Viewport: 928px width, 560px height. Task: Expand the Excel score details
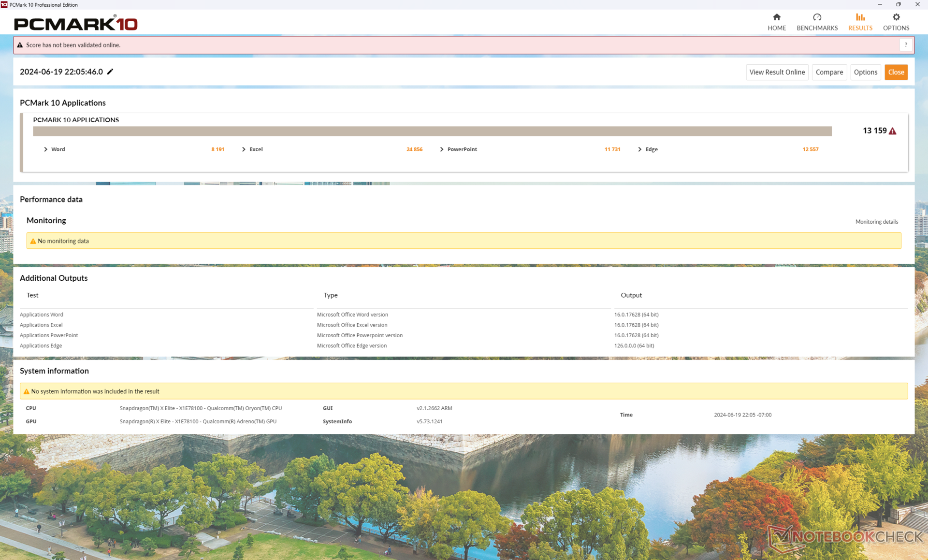[244, 149]
